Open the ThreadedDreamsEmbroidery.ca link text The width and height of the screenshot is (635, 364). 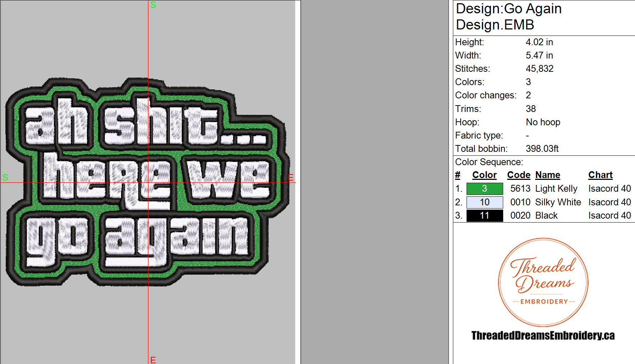click(543, 335)
